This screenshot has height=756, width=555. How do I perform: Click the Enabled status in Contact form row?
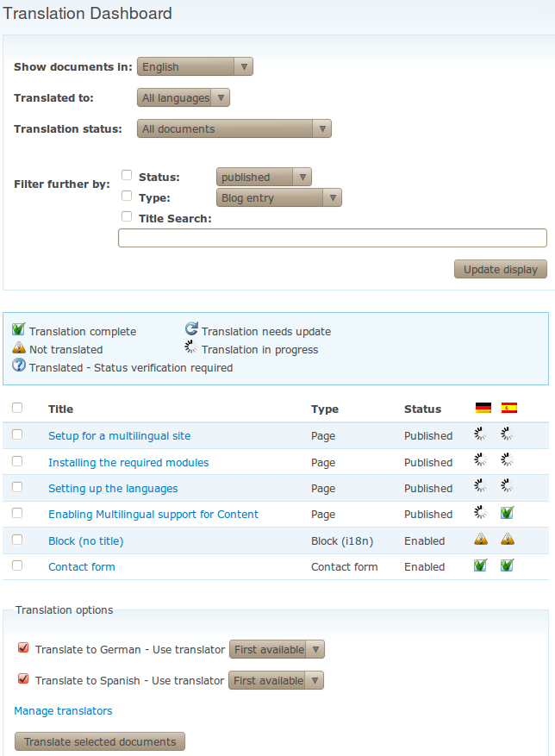point(424,567)
